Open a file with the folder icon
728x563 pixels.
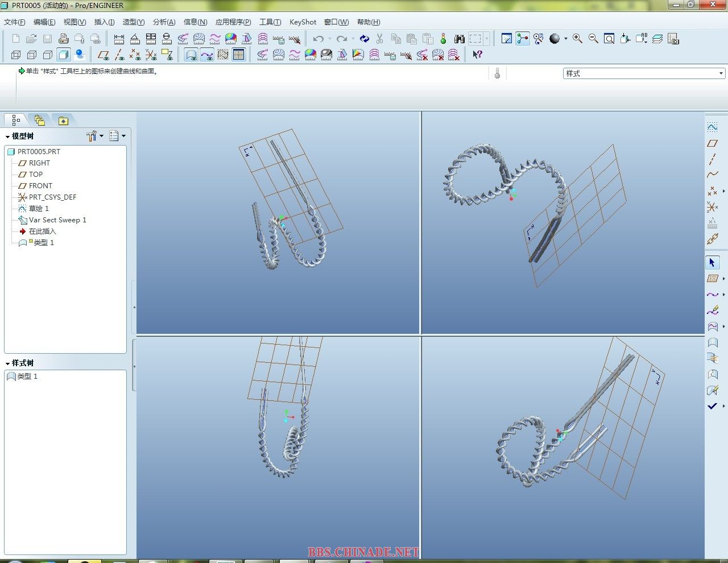31,39
